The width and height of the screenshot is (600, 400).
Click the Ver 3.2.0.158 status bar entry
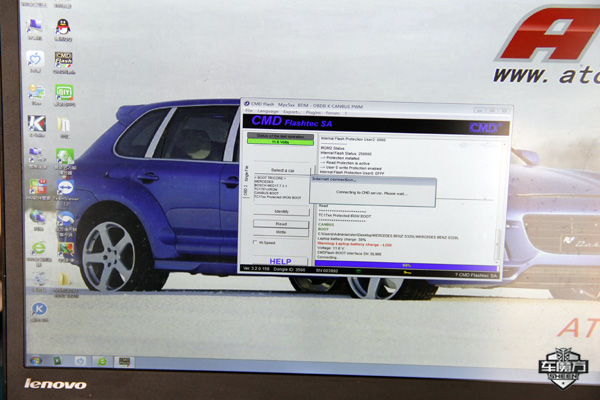point(256,268)
